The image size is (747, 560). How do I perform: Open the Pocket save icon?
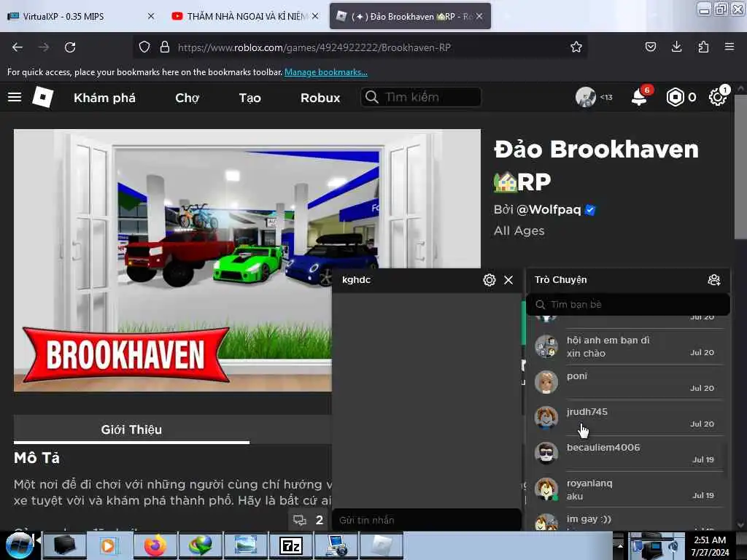650,47
